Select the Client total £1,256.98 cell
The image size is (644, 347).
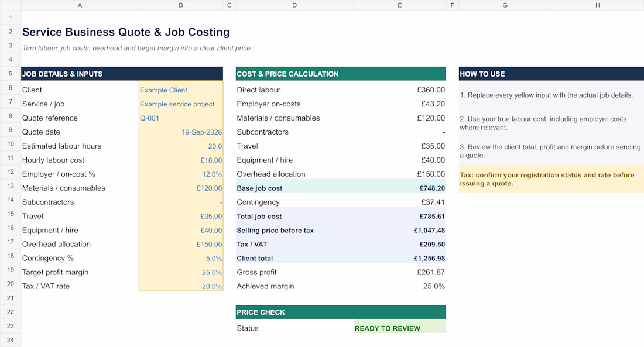click(x=400, y=258)
